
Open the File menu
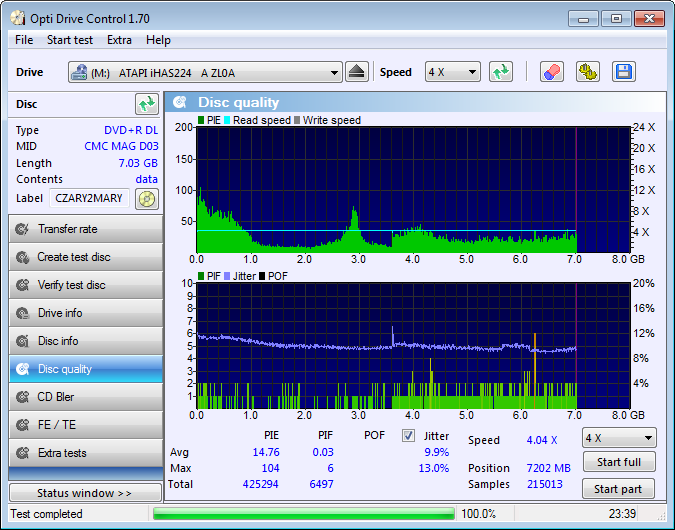[24, 40]
